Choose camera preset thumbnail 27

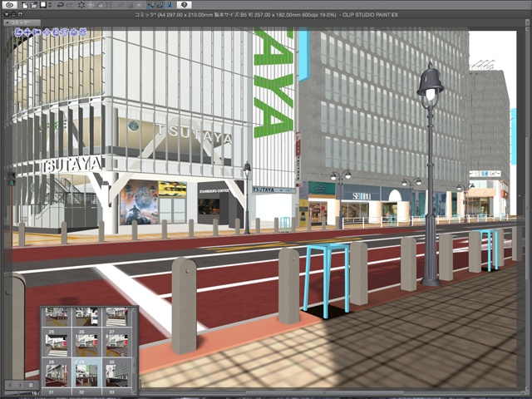[x=116, y=345]
